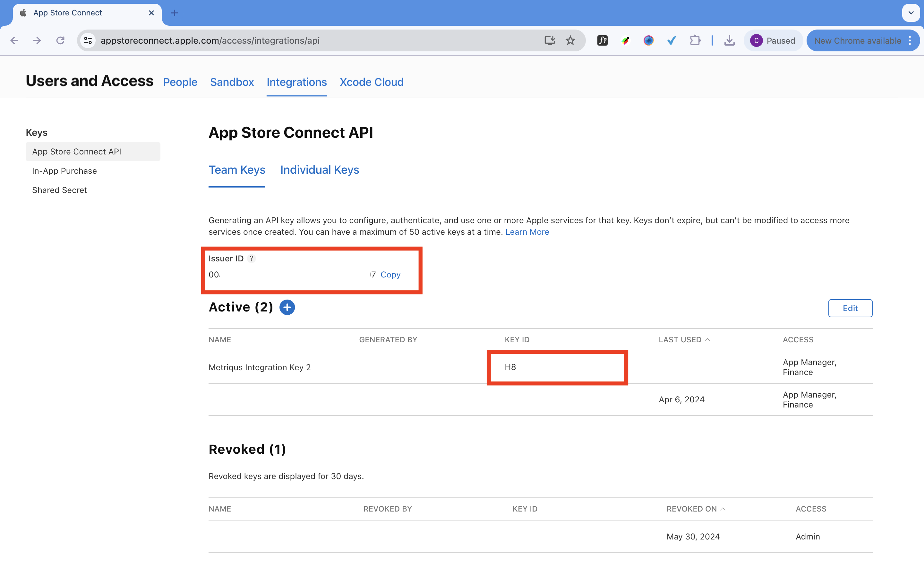Viewport: 924px width, 578px height.
Task: Open the blue checkmark extension icon
Action: click(x=672, y=40)
